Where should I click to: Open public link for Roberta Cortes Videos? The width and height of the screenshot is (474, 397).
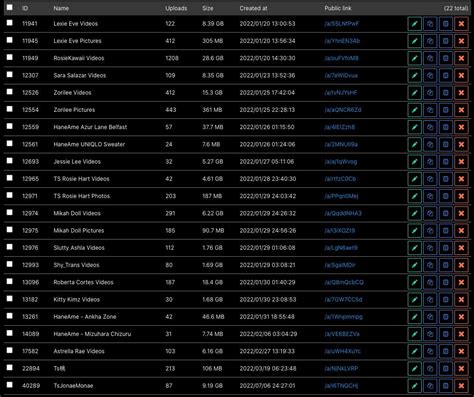pyautogui.click(x=344, y=282)
